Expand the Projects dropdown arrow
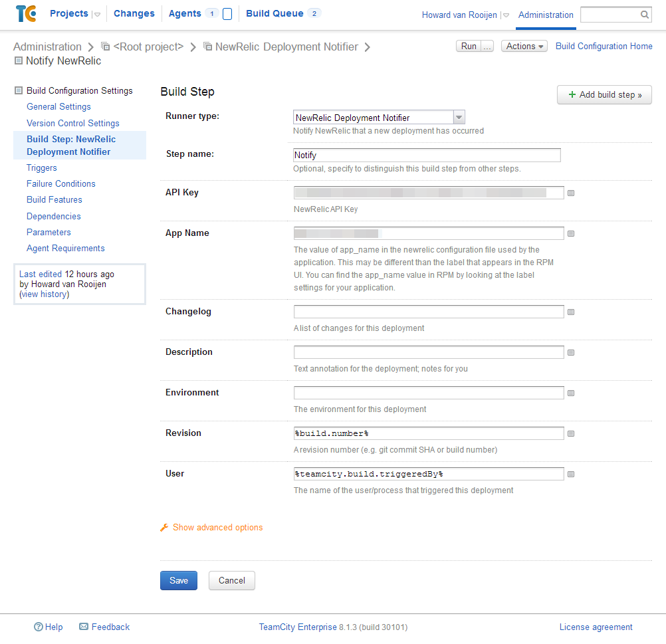Viewport: 666px width, 644px height. (x=97, y=15)
